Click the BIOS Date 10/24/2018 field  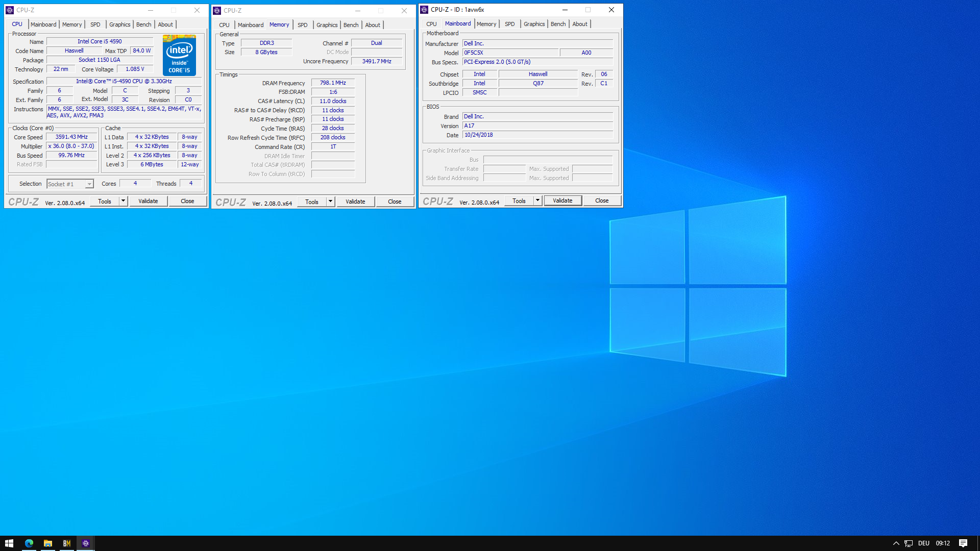537,135
